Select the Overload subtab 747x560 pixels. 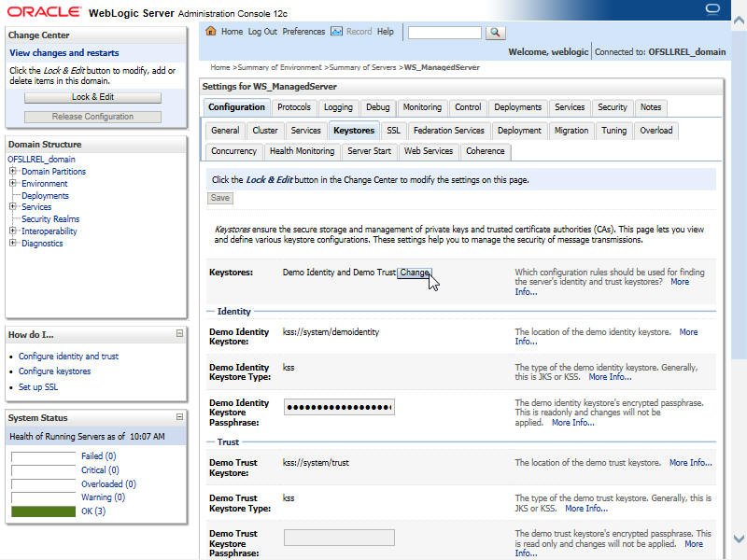coord(656,131)
